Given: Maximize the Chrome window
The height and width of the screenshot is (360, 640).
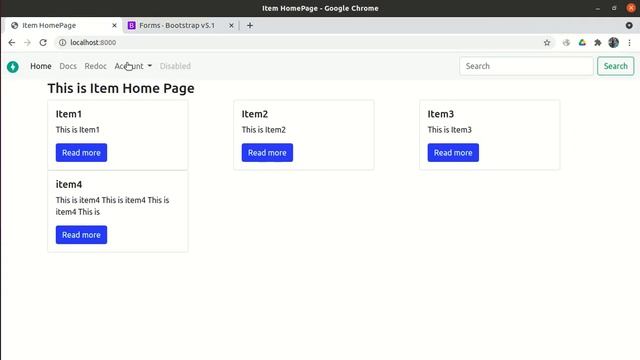Looking at the screenshot, I should click(x=614, y=8).
